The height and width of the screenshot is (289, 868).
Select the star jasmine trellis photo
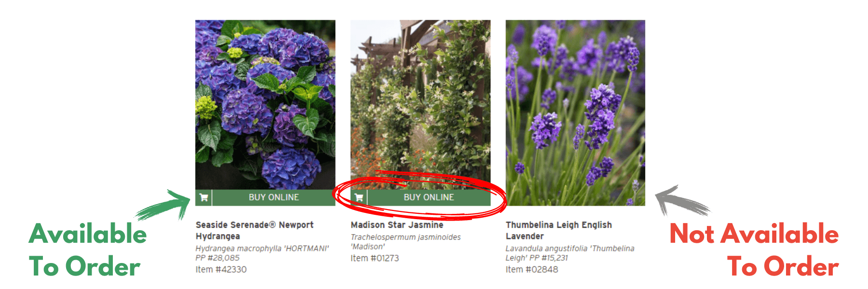pos(420,105)
